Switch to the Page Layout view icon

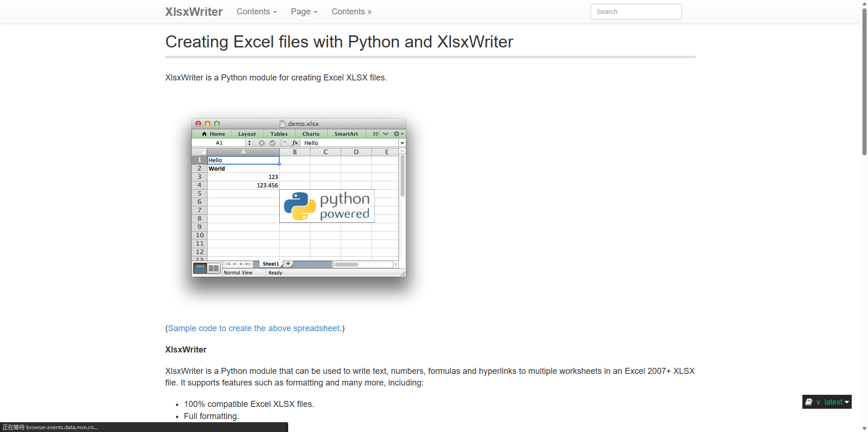tap(214, 269)
